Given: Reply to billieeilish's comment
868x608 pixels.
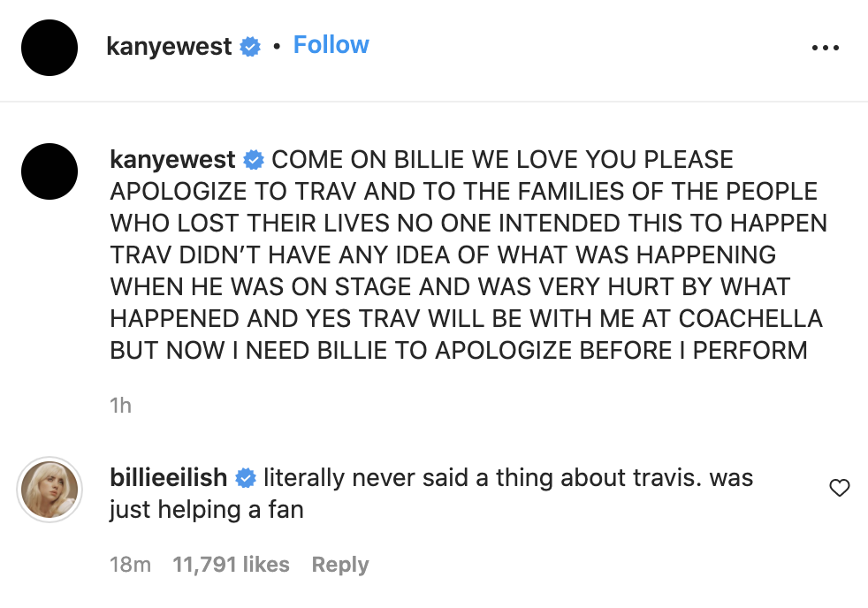Looking at the screenshot, I should tap(340, 565).
